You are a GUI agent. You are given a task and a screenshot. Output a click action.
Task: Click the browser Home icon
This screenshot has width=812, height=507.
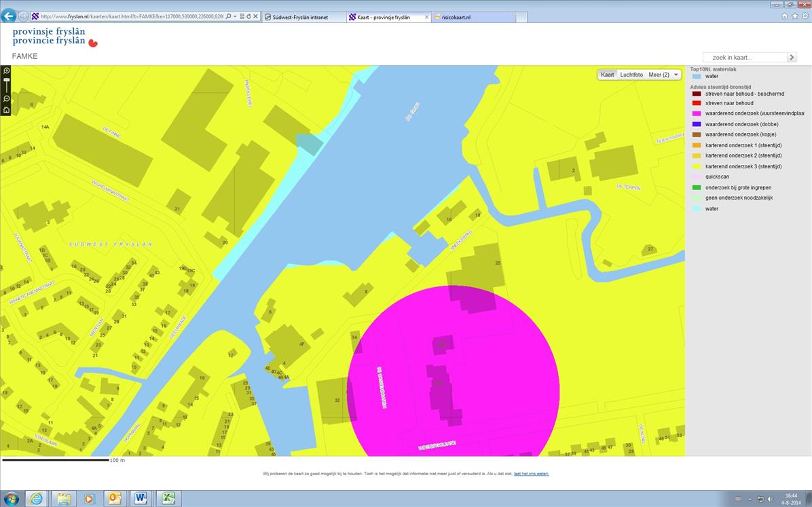[785, 16]
